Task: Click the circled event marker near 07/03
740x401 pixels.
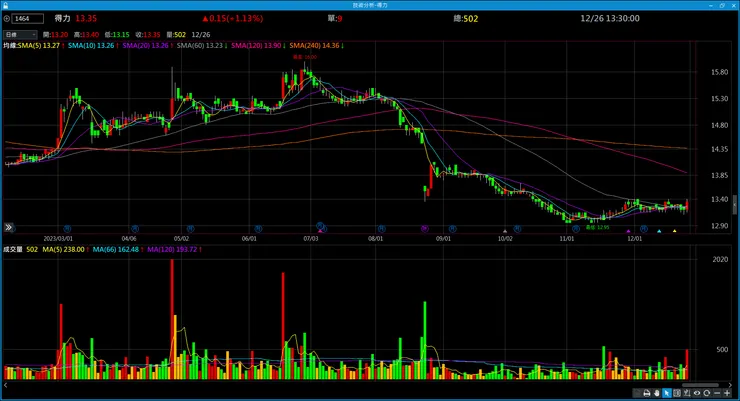Action: 320,226
